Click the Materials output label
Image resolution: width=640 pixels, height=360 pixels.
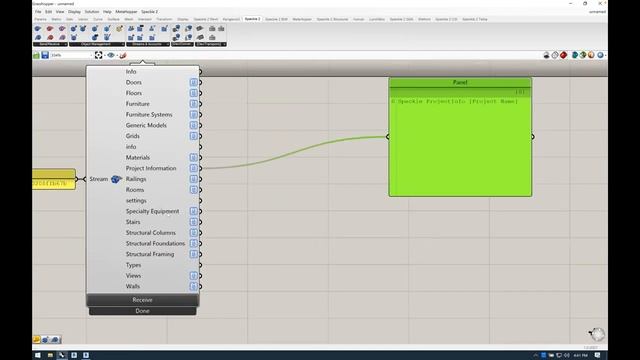(138, 158)
